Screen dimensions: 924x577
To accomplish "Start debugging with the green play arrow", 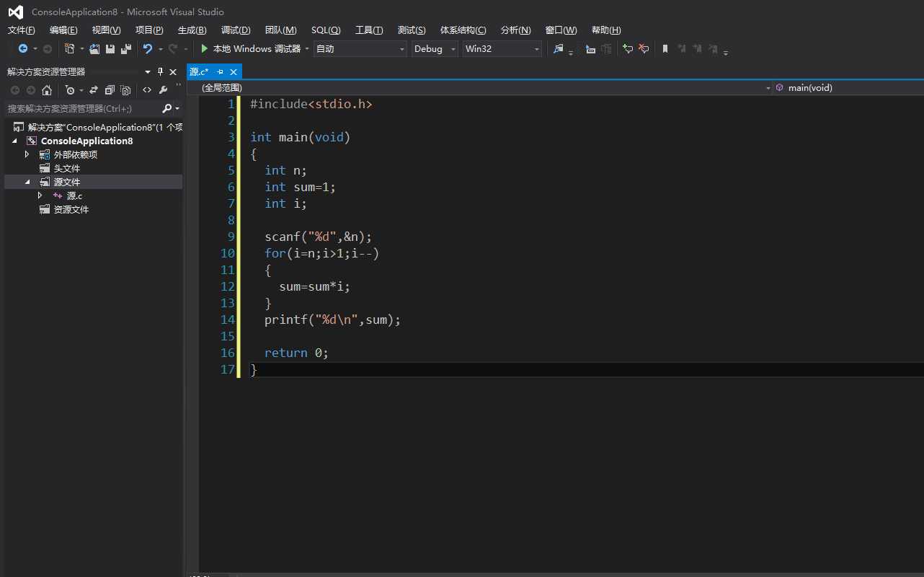I will 205,49.
